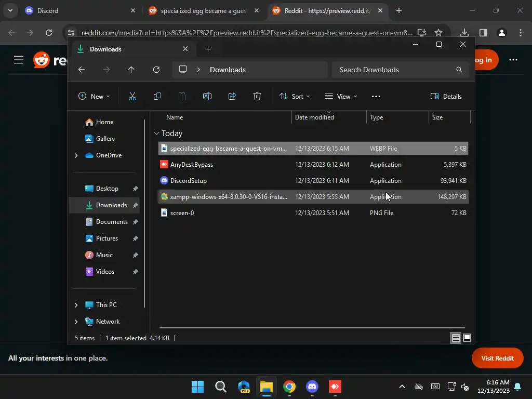
Task: Reload the Chrome page
Action: point(49,33)
